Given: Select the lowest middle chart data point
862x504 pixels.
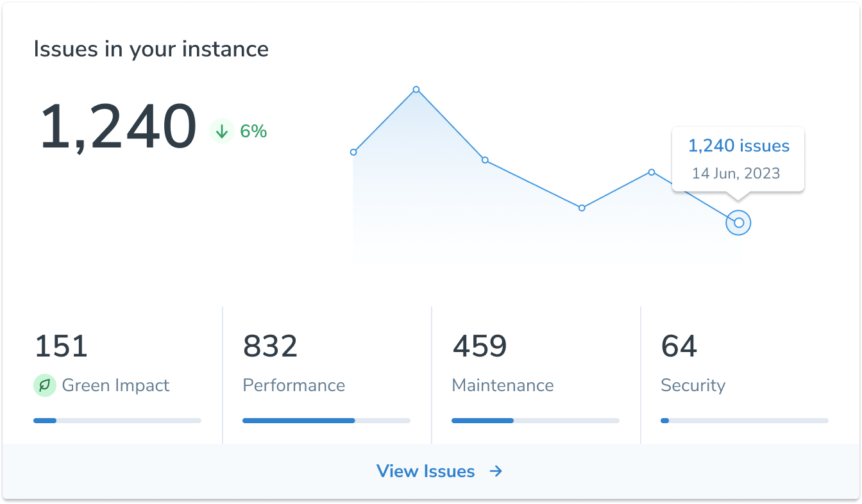Looking at the screenshot, I should 582,208.
